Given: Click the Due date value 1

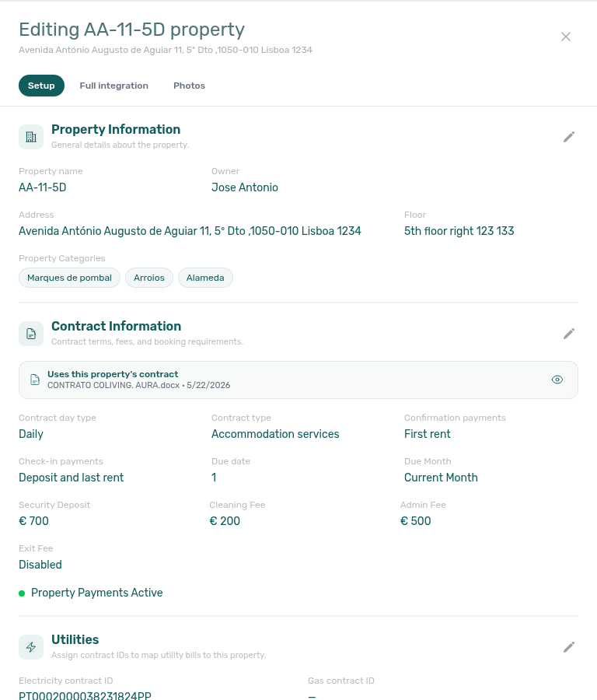Looking at the screenshot, I should click(214, 478).
